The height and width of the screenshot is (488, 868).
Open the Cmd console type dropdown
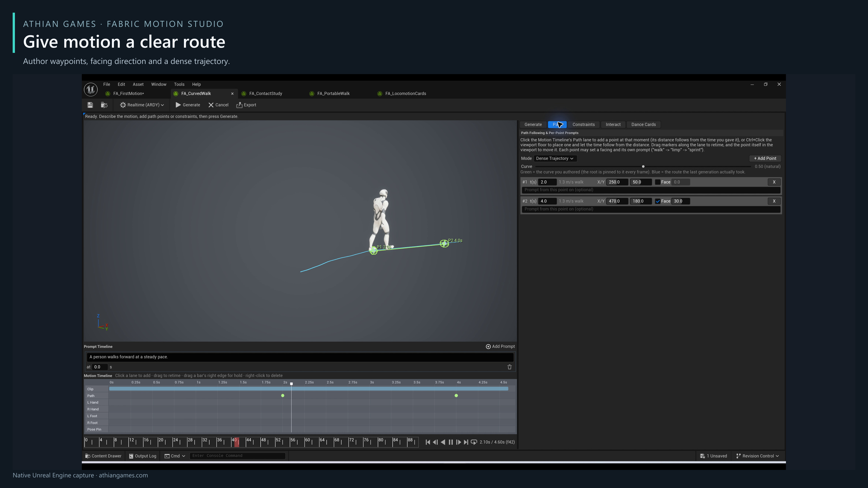[x=175, y=456]
